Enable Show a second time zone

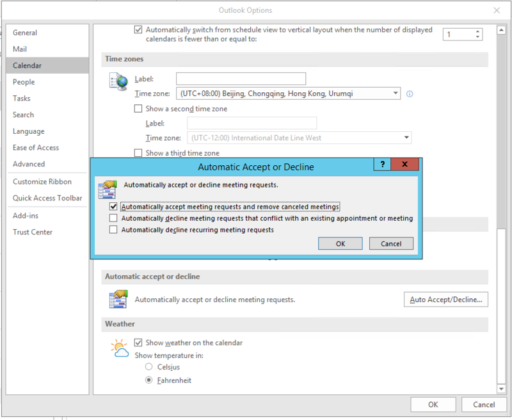(x=138, y=108)
